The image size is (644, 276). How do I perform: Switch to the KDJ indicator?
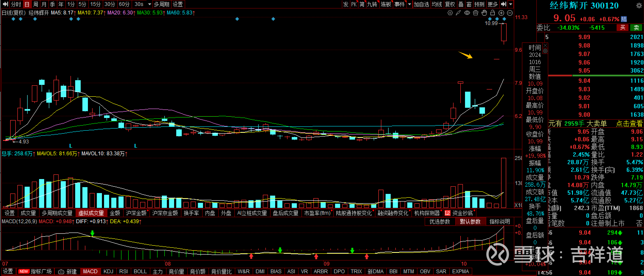(108, 272)
